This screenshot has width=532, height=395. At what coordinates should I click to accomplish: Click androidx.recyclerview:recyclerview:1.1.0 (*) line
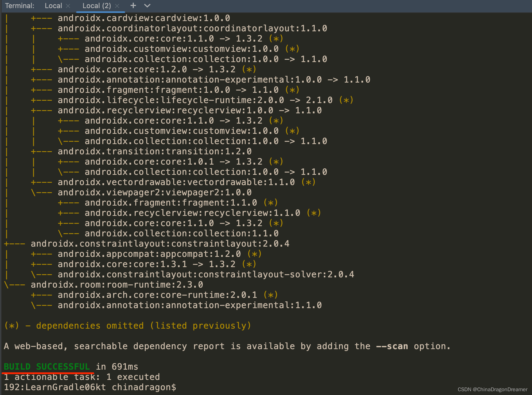pos(203,213)
